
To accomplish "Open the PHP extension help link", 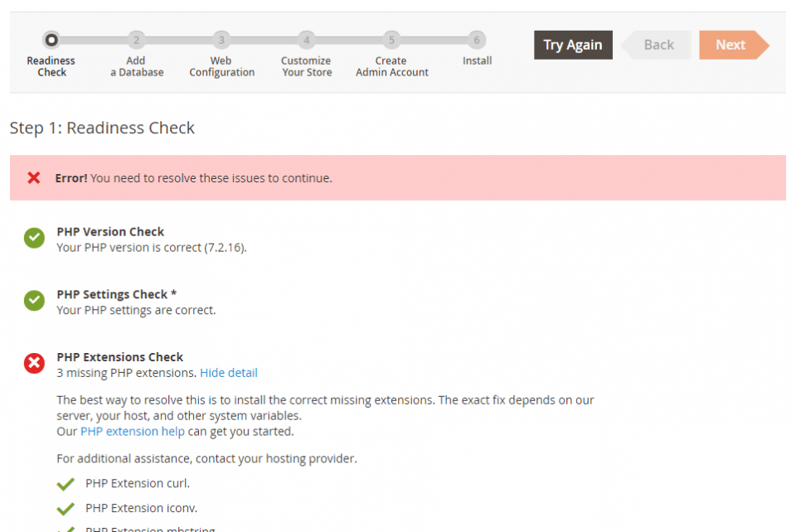I will pos(131,431).
